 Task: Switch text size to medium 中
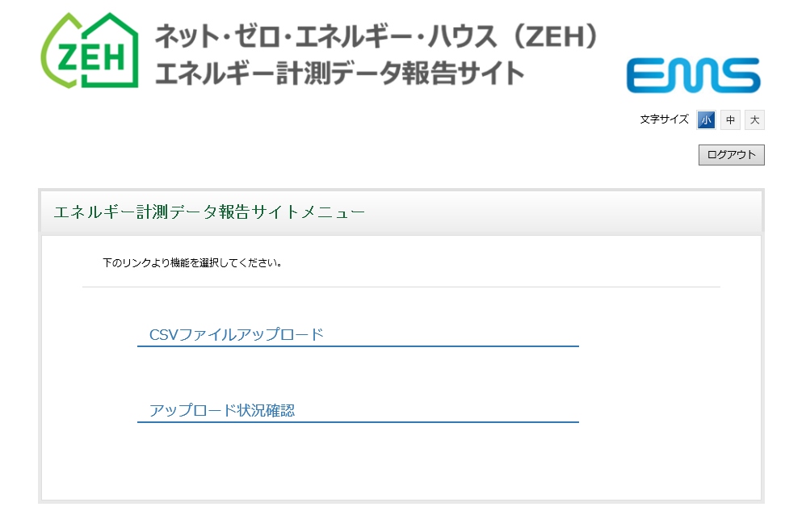[x=730, y=119]
